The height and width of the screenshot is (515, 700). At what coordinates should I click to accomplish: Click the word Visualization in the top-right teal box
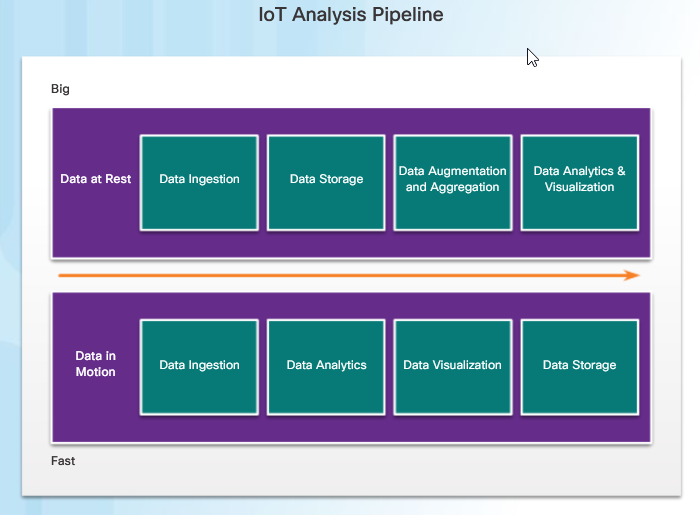coord(579,187)
